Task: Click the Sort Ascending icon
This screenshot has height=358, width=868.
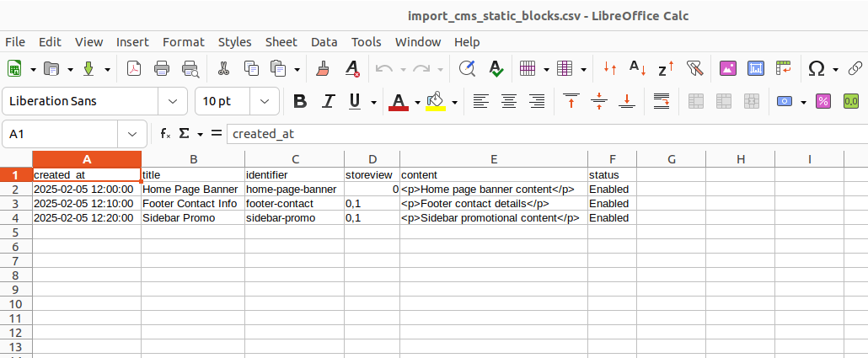Action: (638, 69)
